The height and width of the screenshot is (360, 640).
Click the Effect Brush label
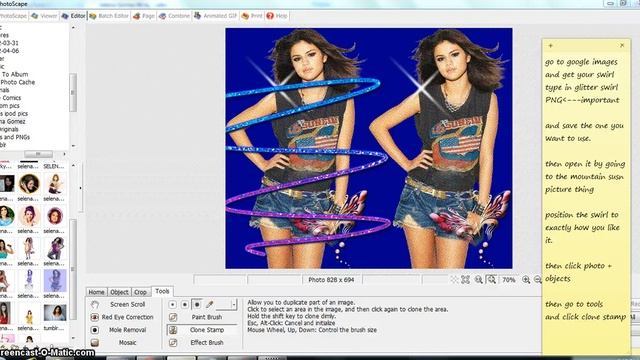coord(207,342)
